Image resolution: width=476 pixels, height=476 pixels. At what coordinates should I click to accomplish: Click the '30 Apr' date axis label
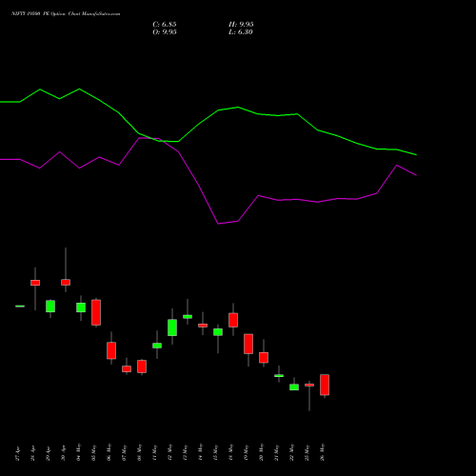tap(64, 453)
